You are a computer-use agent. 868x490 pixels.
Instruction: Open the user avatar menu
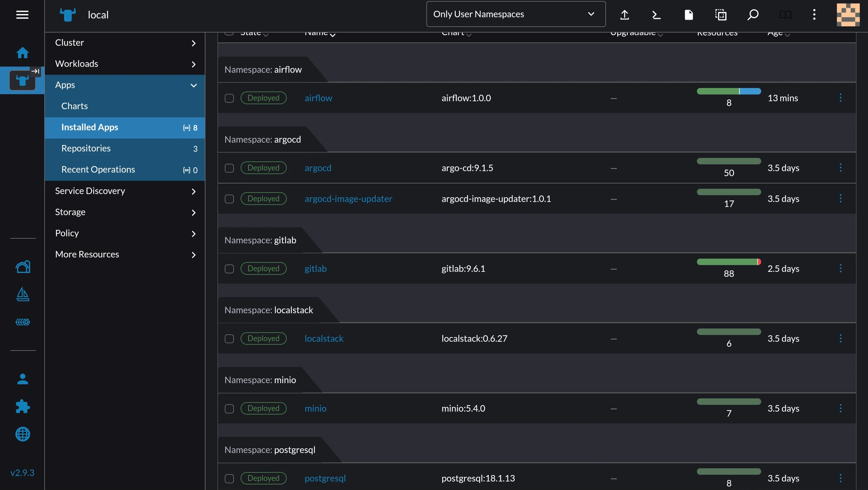[x=848, y=14]
